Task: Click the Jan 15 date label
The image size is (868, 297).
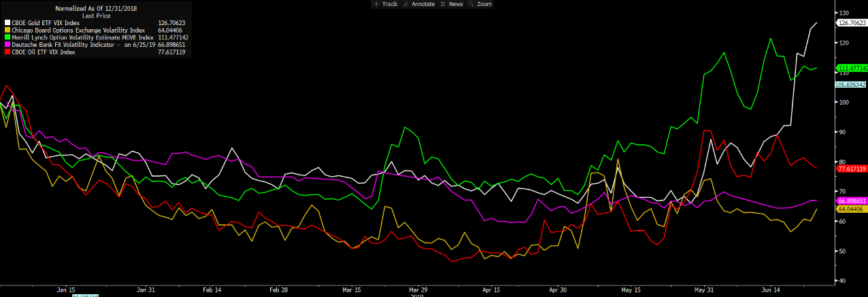Action: point(66,290)
